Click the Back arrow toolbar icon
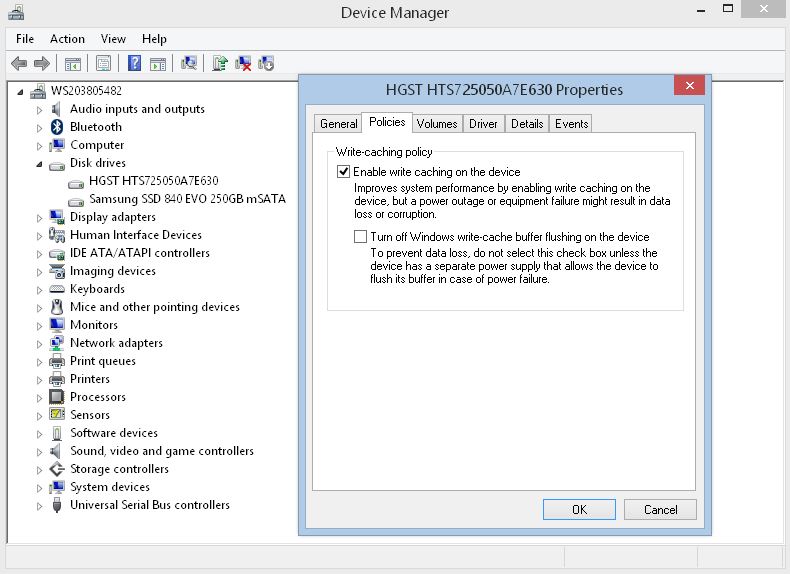This screenshot has height=574, width=790. (x=19, y=63)
